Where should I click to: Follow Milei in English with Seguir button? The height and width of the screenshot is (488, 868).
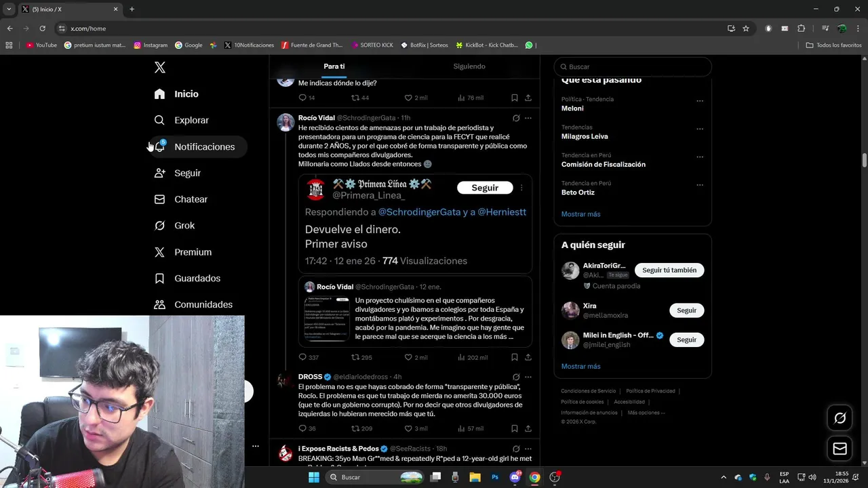pyautogui.click(x=686, y=340)
